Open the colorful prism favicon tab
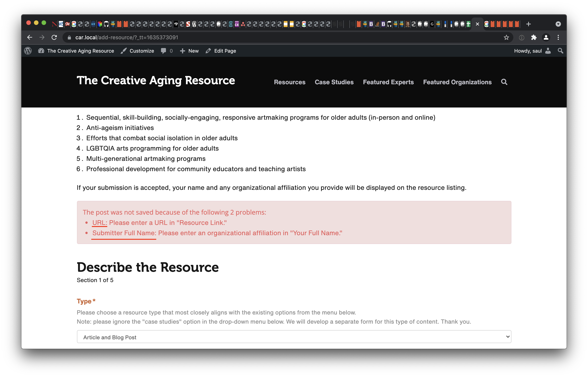Image resolution: width=588 pixels, height=377 pixels. 100,24
